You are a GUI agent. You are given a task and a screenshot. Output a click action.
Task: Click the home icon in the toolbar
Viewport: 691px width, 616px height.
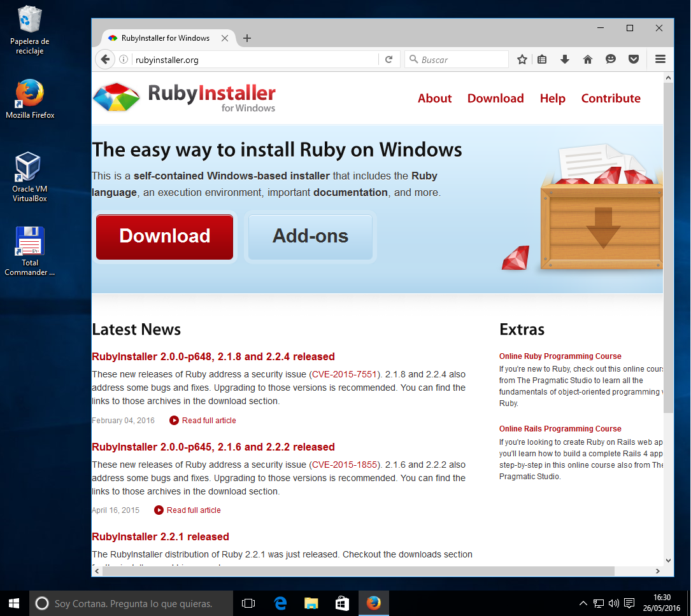pyautogui.click(x=587, y=59)
